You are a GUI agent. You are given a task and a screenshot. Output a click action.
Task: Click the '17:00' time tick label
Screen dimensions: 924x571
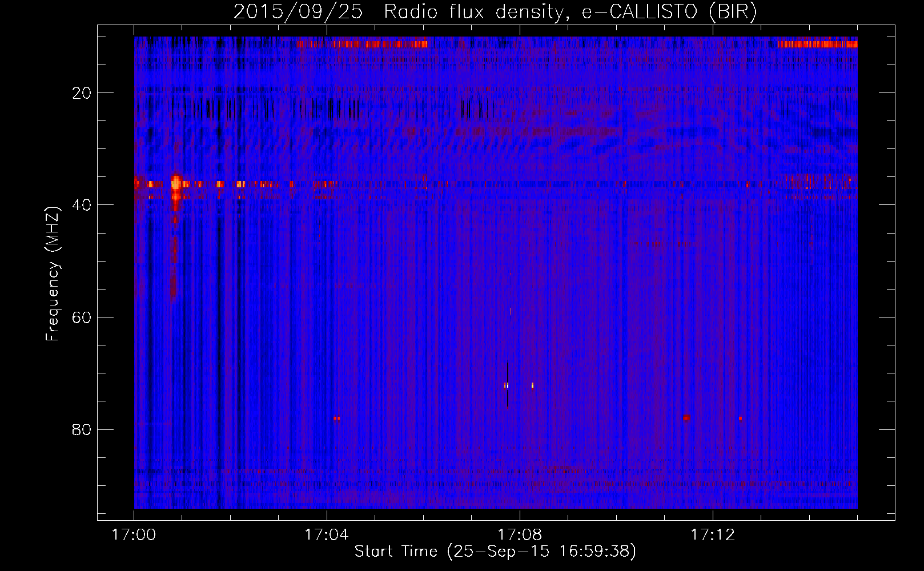point(134,535)
